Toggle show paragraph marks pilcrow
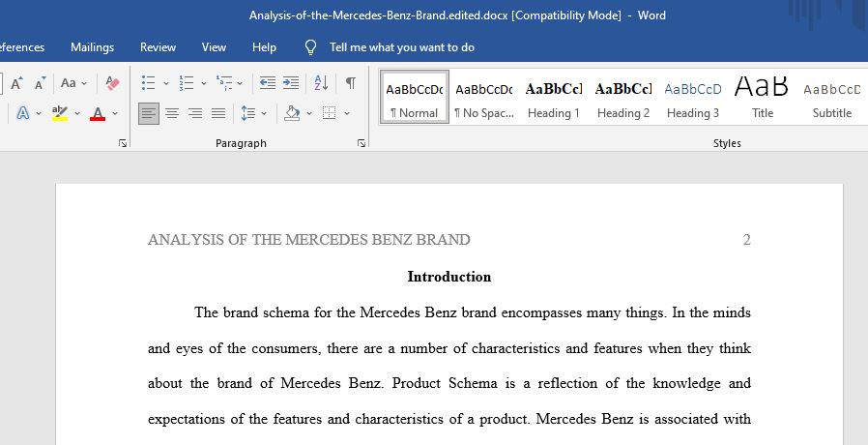Screen dimensions: 868x445 pos(351,83)
